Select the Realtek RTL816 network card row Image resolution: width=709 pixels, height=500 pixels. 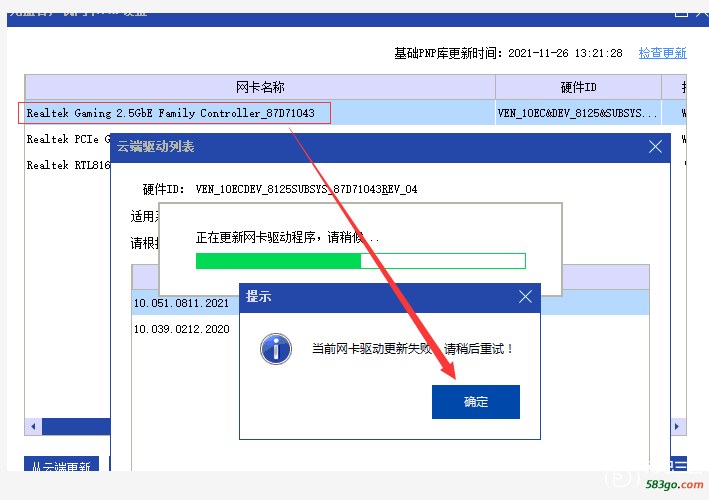(x=68, y=165)
